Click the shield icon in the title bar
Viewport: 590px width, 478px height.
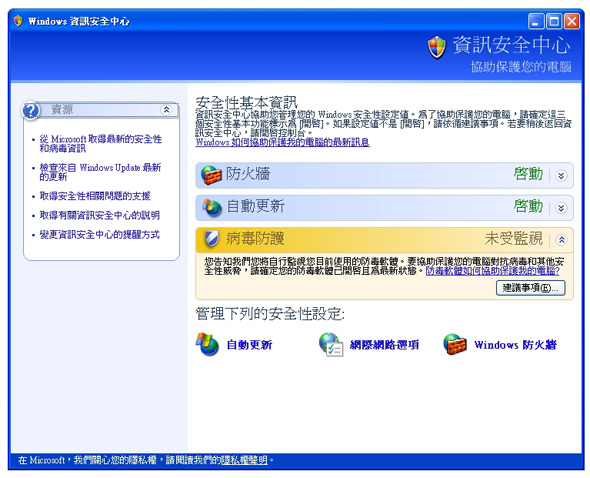click(18, 21)
